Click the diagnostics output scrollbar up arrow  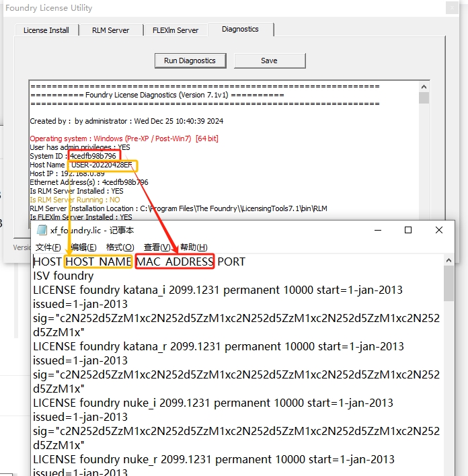click(x=424, y=87)
